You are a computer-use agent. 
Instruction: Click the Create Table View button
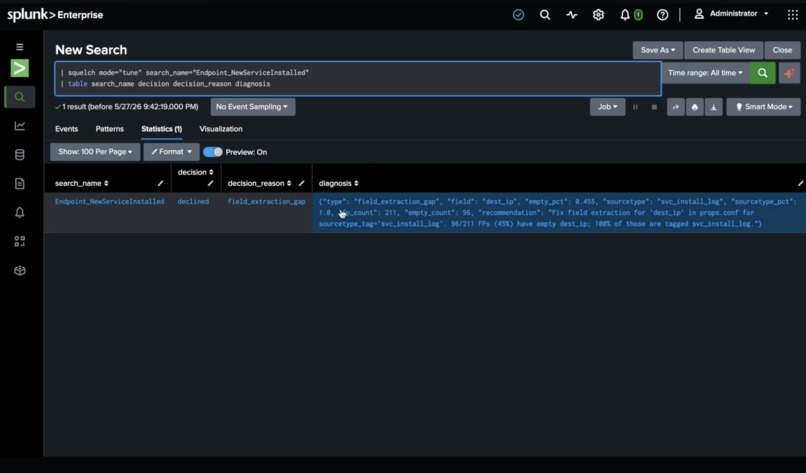coord(723,50)
